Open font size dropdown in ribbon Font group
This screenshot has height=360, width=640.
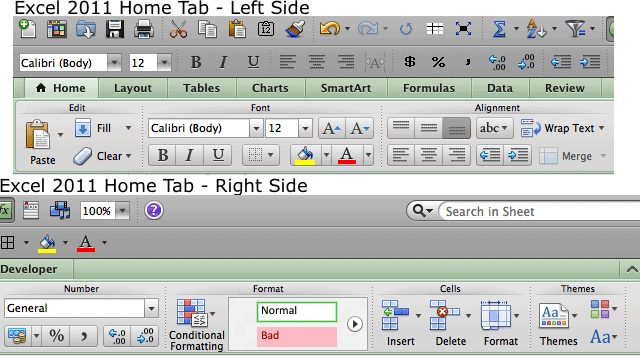(x=305, y=129)
